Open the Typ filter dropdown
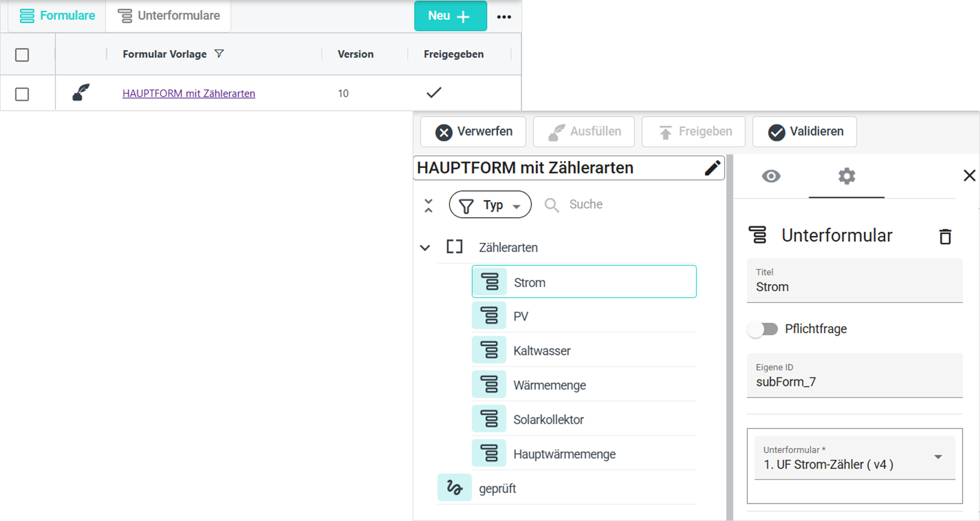980x521 pixels. [x=490, y=205]
